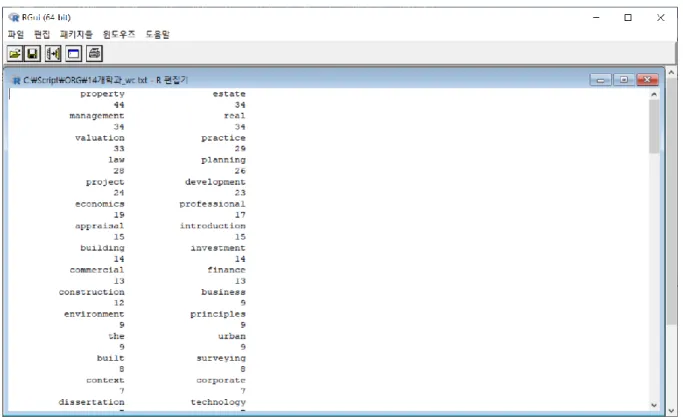Screen dimensions: 683x417
Task: Open the 윈도우즈 menu
Action: click(x=119, y=34)
